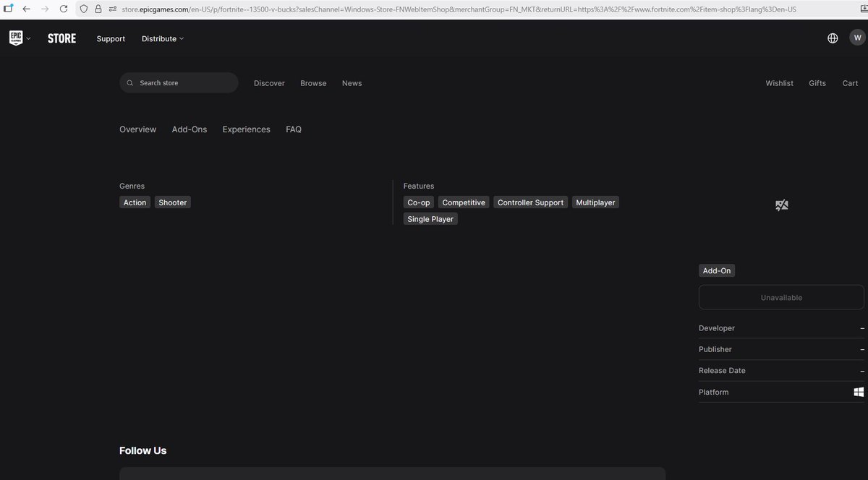This screenshot has width=868, height=480.
Task: Click the Features heading text
Action: click(419, 186)
